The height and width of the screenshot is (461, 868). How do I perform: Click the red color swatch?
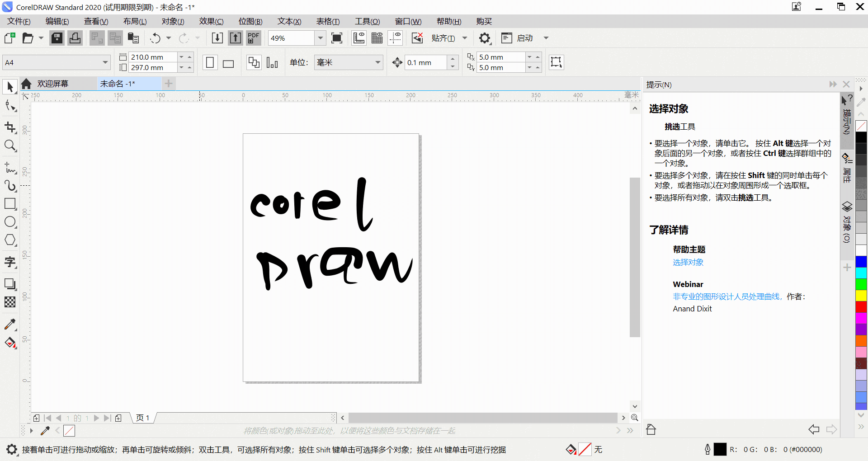861,307
